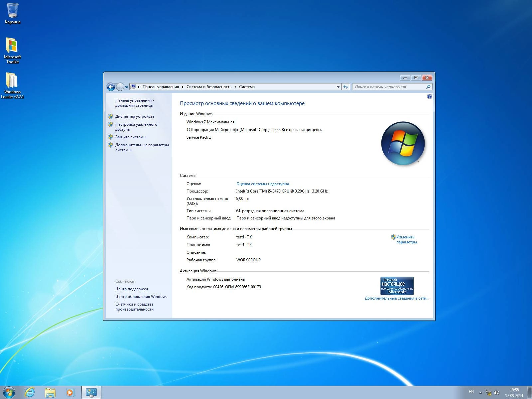Select the Microsoft Toolkit desktop folder

[12, 50]
